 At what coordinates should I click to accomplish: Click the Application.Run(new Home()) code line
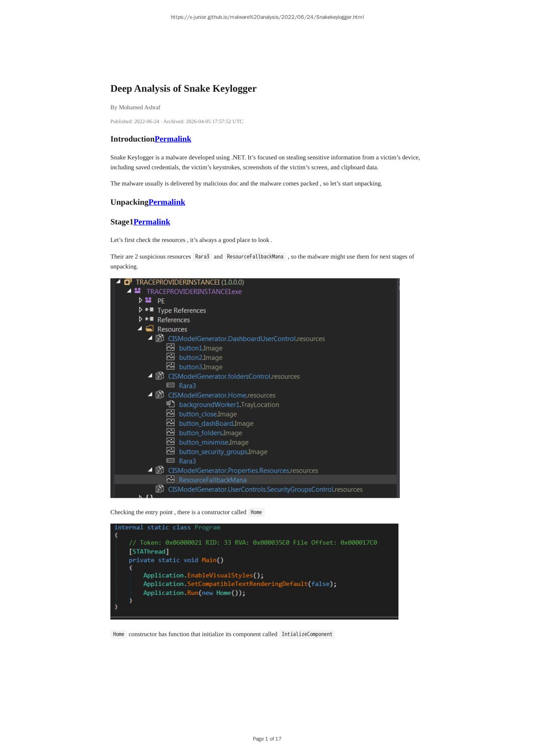194,593
